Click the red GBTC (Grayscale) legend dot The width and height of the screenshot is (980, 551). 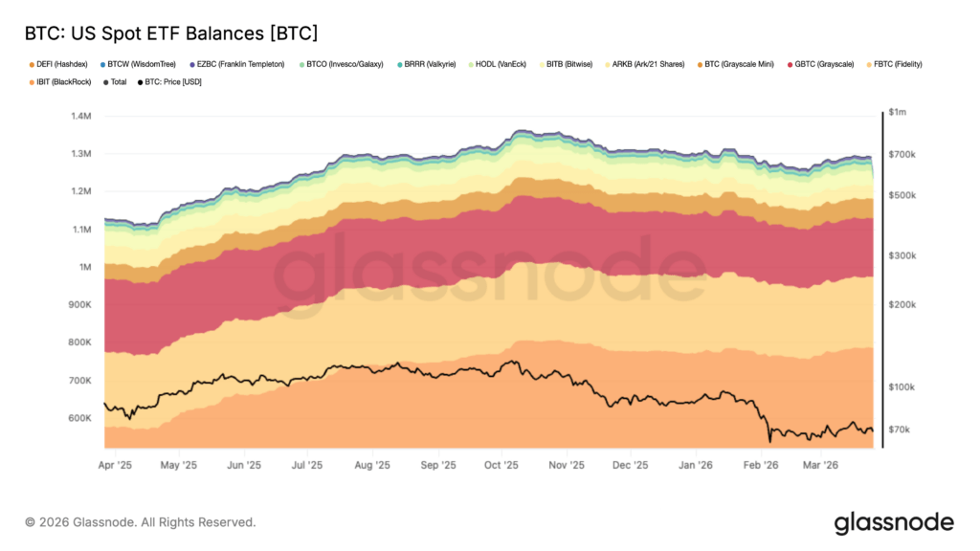pyautogui.click(x=790, y=64)
